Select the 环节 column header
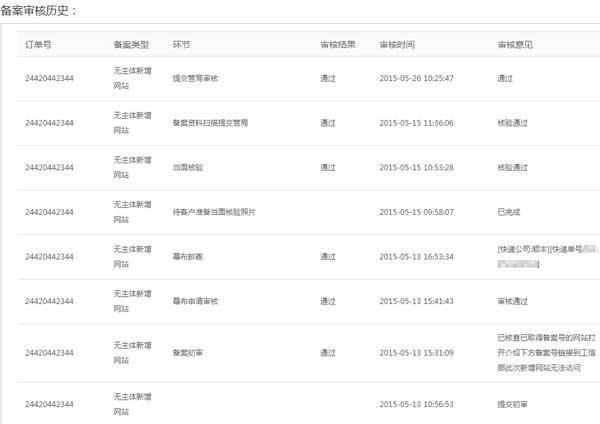Viewport: 600px width, 424px height. pos(182,45)
